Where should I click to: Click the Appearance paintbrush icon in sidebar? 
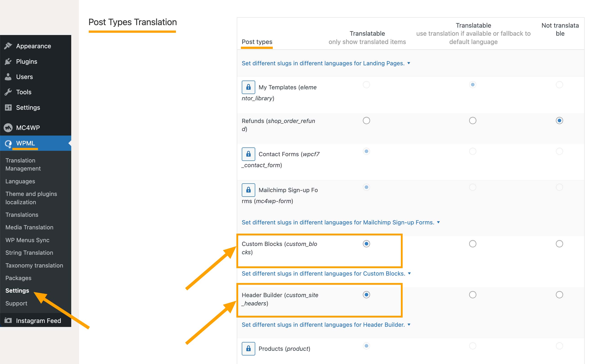(x=8, y=46)
